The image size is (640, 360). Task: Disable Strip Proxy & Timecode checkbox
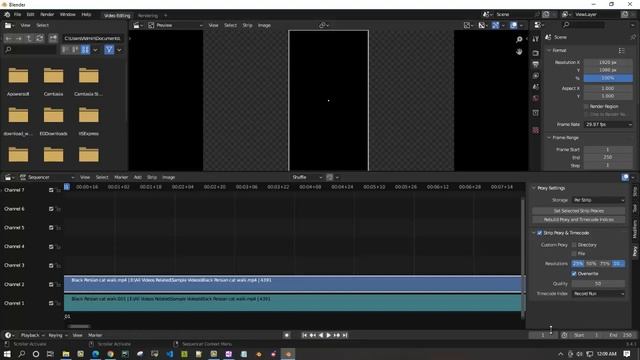pos(540,233)
